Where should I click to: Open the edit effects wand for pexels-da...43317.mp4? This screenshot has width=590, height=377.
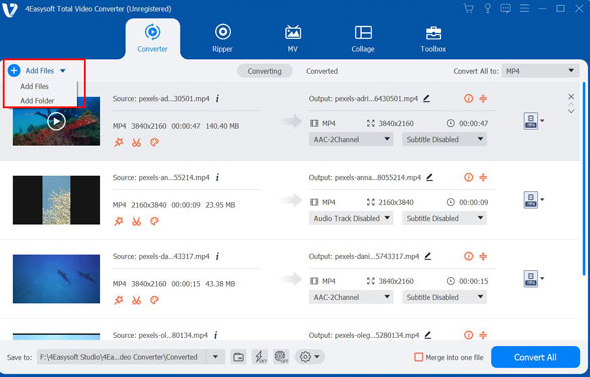click(119, 300)
